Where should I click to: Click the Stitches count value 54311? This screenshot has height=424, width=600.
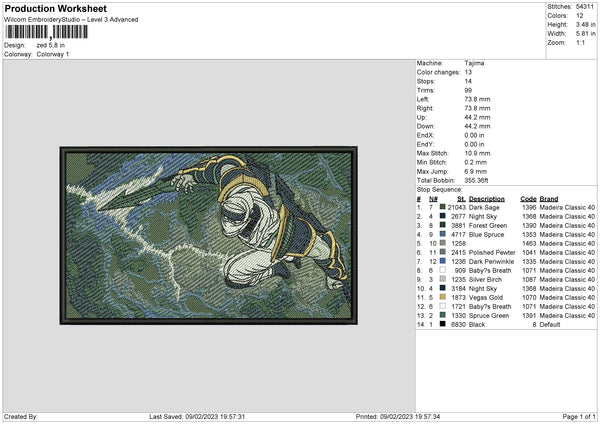pos(586,6)
